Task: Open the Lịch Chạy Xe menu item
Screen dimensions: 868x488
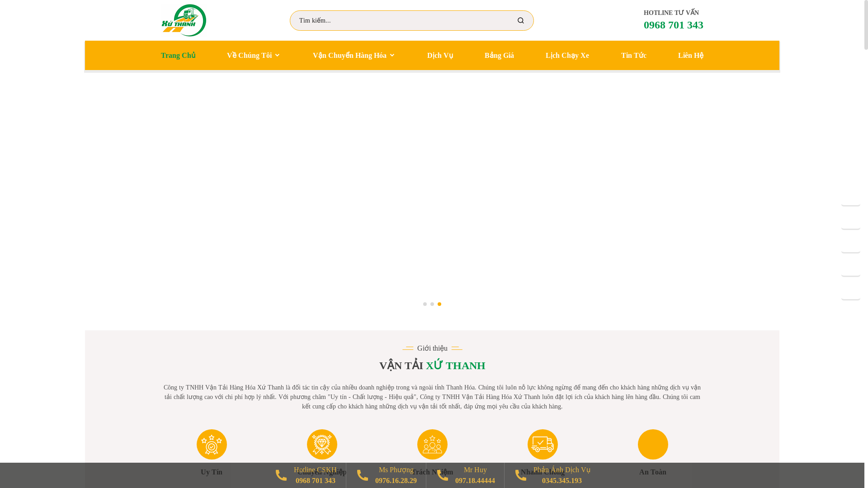Action: point(567,55)
